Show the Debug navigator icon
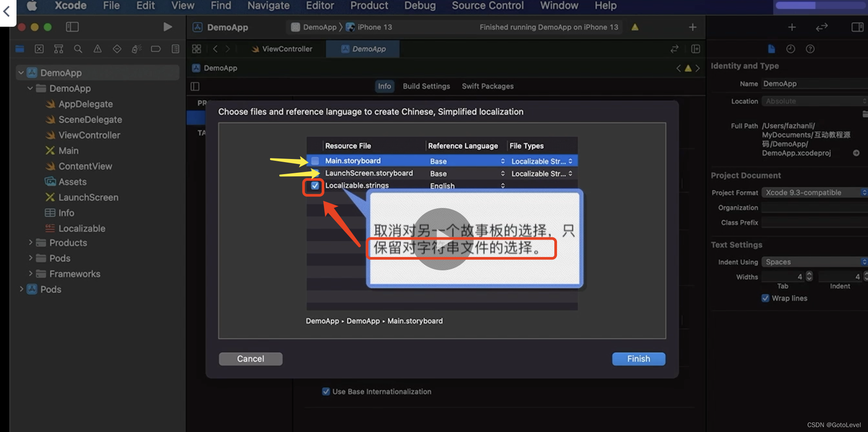The image size is (868, 432). pyautogui.click(x=136, y=49)
